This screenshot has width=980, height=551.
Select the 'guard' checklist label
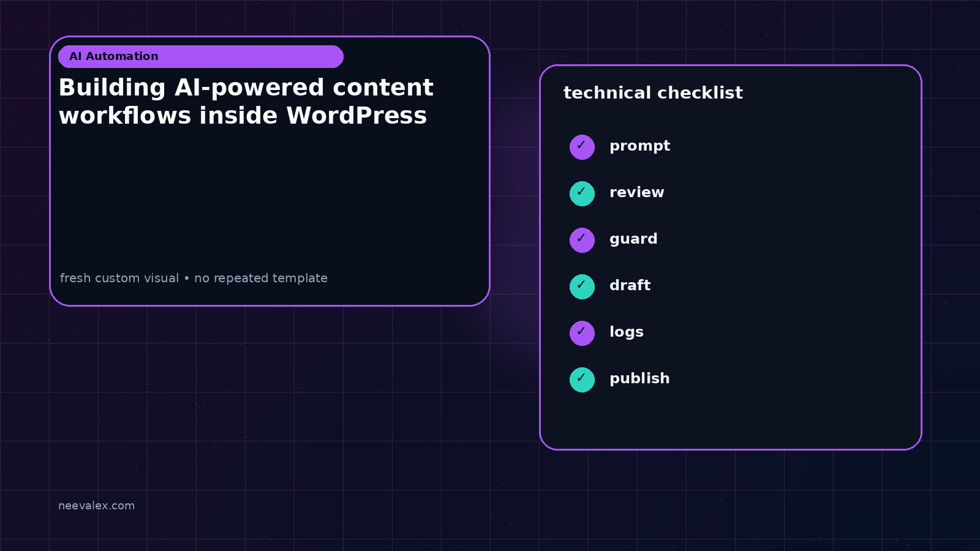coord(633,239)
